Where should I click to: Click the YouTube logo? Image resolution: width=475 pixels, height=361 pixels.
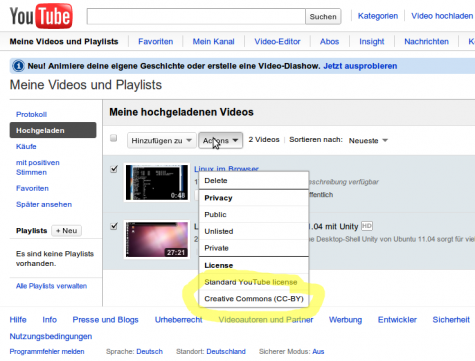pos(41,16)
